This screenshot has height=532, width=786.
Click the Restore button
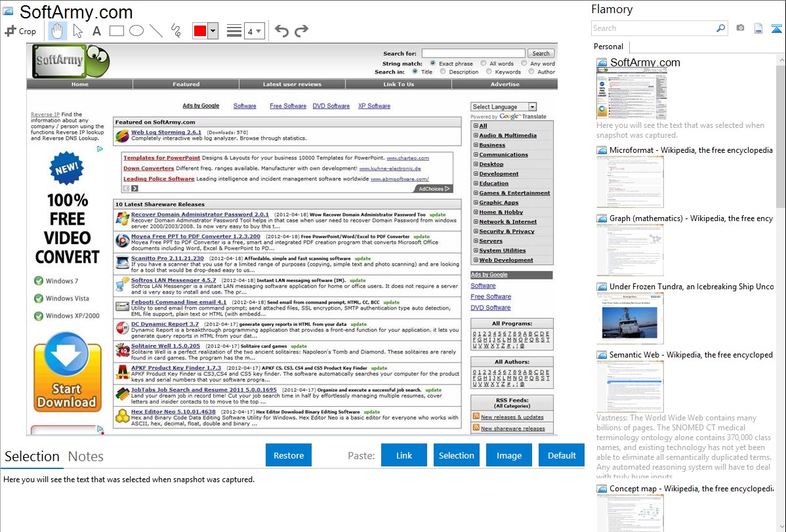coord(289,455)
